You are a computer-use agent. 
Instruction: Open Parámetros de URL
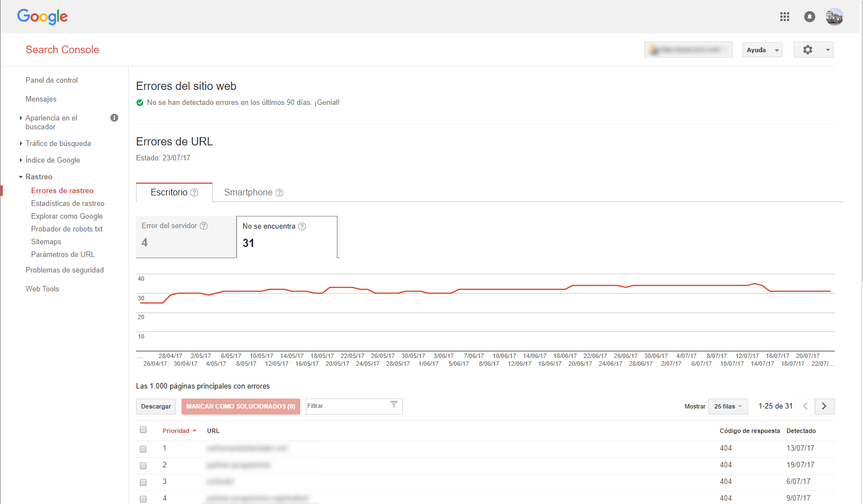click(x=63, y=254)
